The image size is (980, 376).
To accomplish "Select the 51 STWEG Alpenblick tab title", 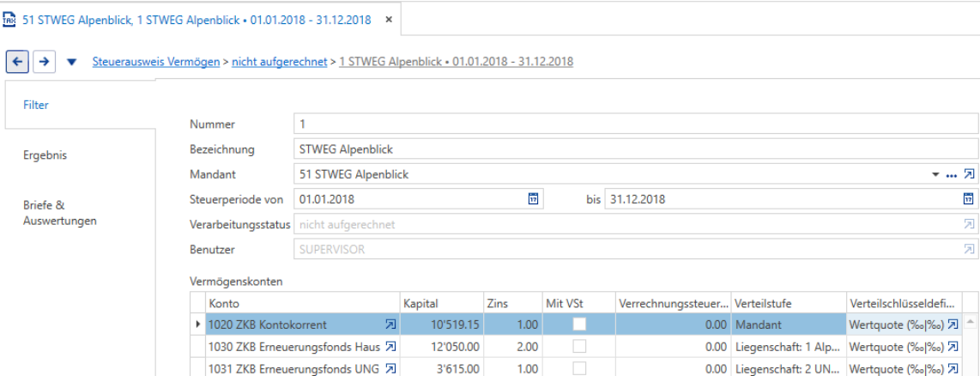I will coord(197,20).
